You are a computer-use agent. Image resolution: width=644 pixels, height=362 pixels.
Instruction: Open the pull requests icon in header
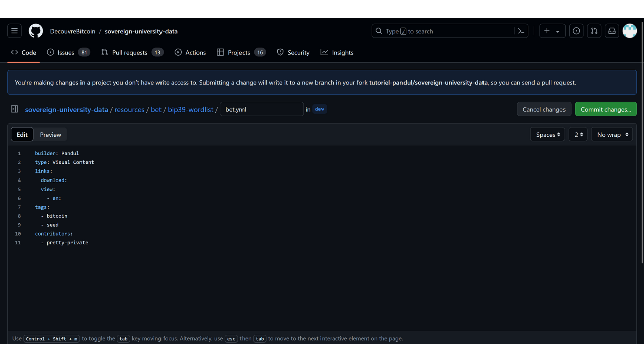tap(594, 31)
